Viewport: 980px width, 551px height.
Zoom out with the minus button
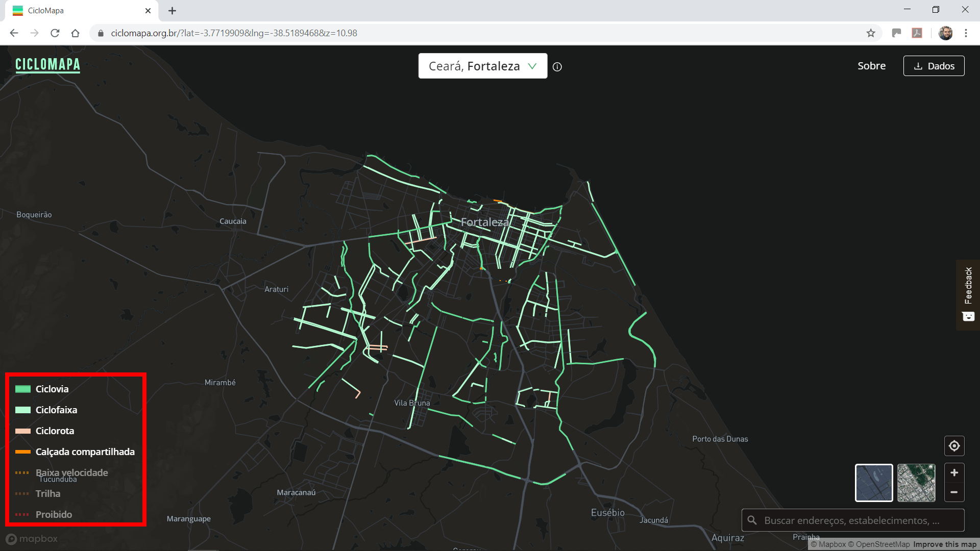coord(954,492)
